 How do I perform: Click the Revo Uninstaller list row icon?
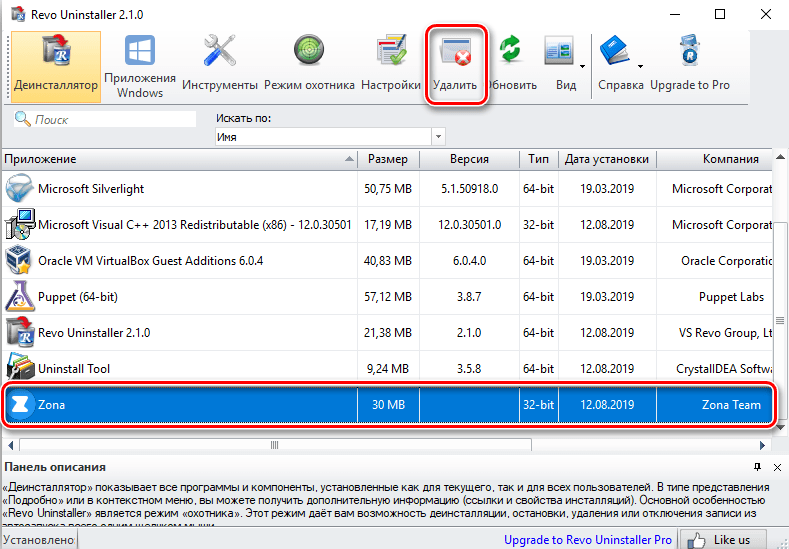click(20, 333)
